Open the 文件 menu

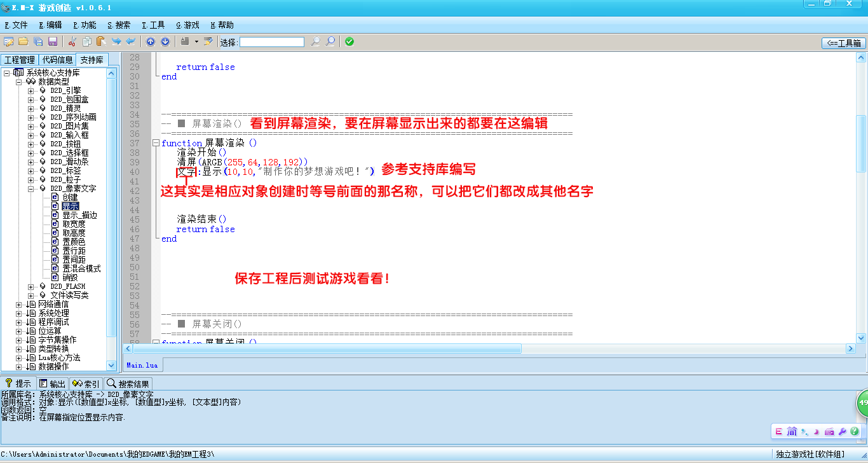[x=17, y=25]
